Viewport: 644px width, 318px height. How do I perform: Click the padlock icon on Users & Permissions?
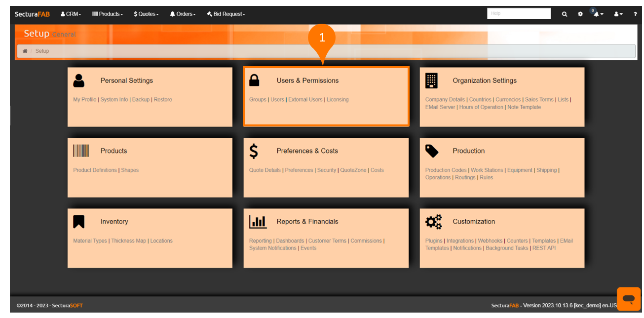(x=254, y=80)
